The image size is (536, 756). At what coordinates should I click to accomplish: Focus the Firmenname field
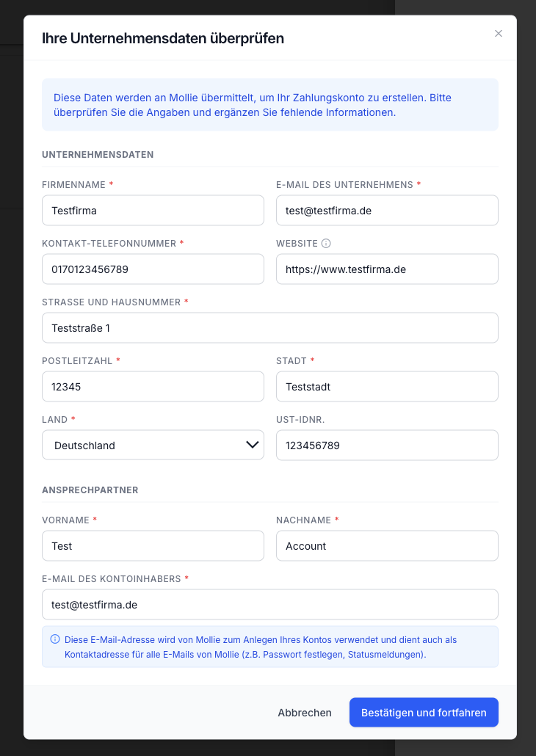(x=153, y=210)
